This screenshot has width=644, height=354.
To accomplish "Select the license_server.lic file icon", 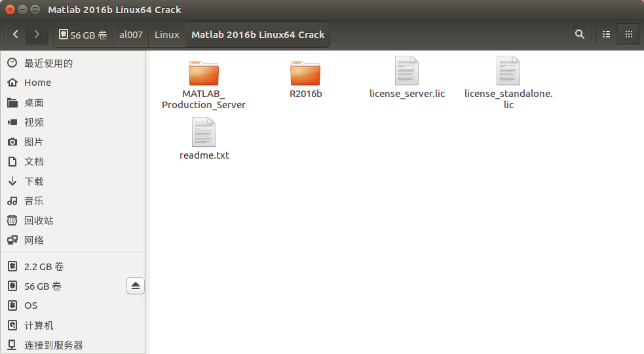I will coord(407,71).
